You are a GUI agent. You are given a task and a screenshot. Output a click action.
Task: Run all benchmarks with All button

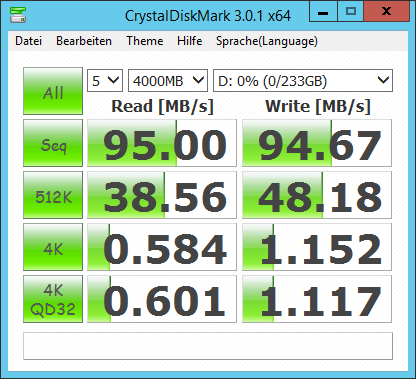point(53,91)
